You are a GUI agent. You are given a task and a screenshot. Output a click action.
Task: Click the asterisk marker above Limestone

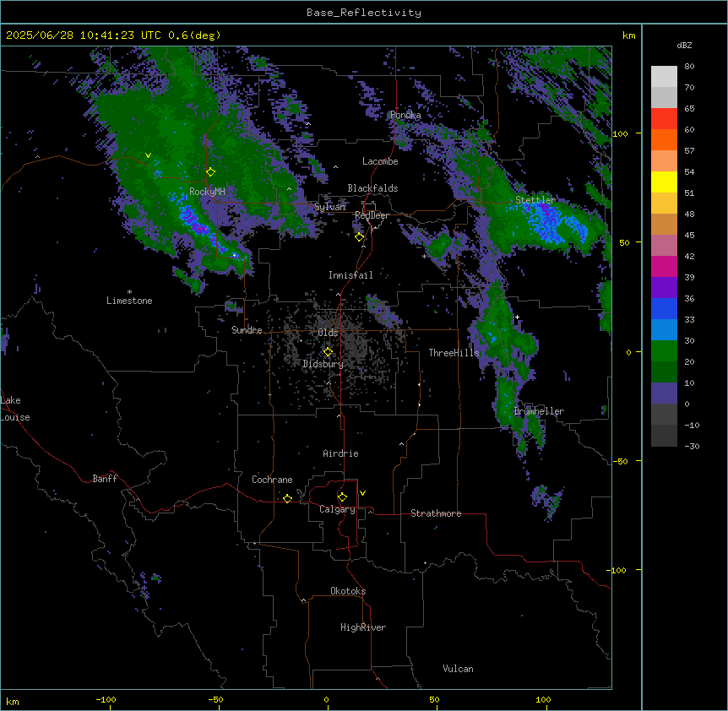(x=129, y=292)
